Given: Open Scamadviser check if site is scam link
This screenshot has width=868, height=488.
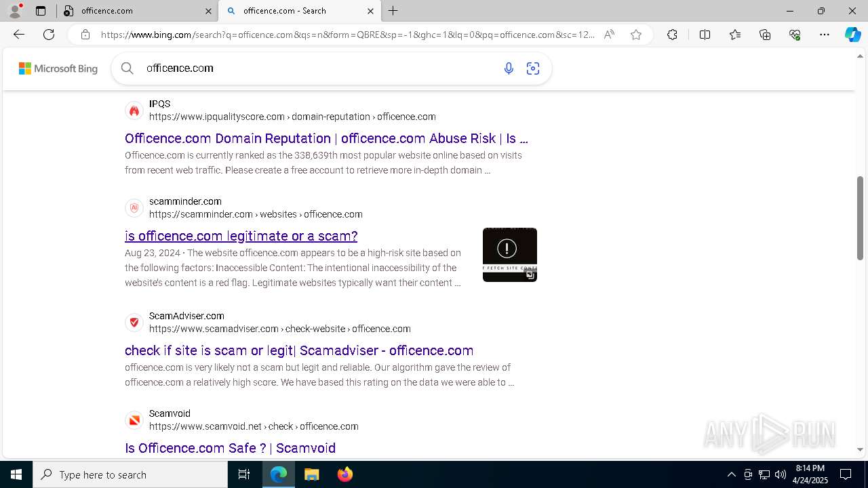Looking at the screenshot, I should [299, 350].
